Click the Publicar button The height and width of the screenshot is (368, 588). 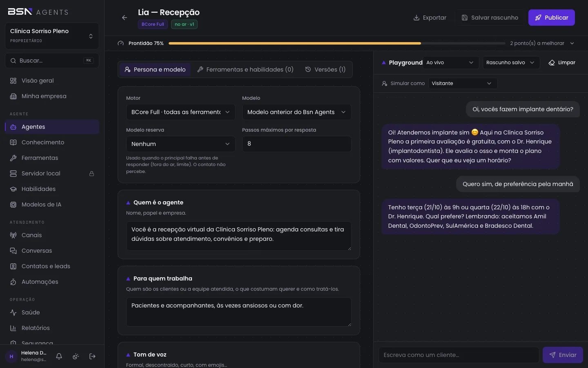pyautogui.click(x=551, y=18)
